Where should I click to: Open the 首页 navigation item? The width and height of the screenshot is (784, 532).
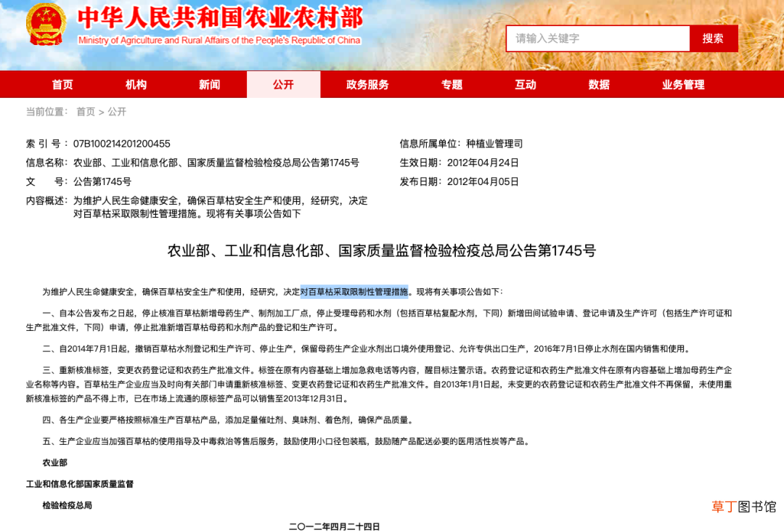point(62,84)
